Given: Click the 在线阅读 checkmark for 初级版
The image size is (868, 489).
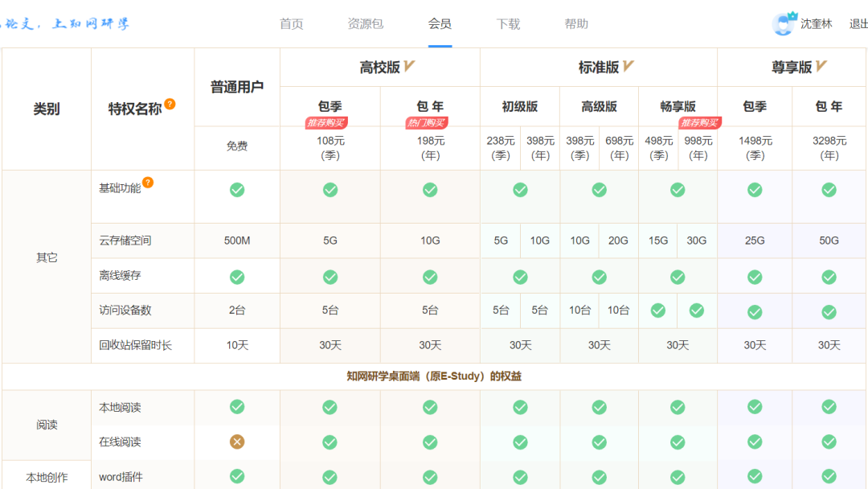Looking at the screenshot, I should [x=520, y=442].
